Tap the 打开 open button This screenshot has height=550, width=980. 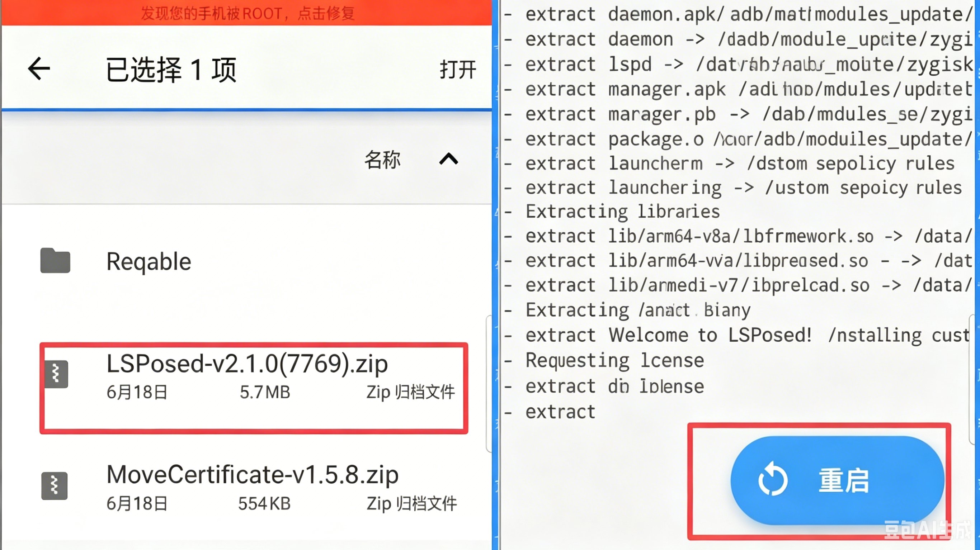[x=458, y=70]
